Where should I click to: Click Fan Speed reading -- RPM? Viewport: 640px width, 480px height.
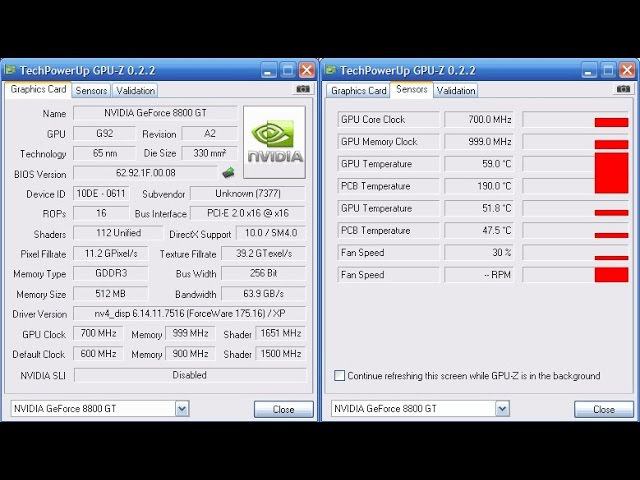point(479,275)
